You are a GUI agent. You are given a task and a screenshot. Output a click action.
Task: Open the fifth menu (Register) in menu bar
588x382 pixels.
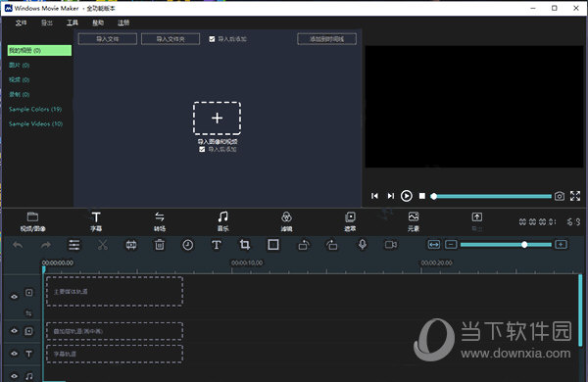tap(123, 23)
